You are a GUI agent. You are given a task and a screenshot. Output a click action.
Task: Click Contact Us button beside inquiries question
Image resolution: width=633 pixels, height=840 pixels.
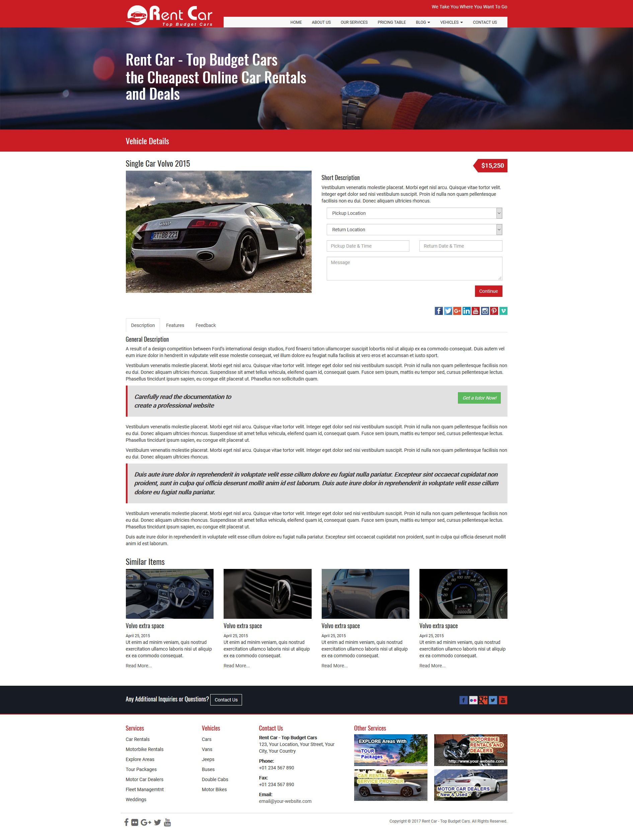[226, 700]
